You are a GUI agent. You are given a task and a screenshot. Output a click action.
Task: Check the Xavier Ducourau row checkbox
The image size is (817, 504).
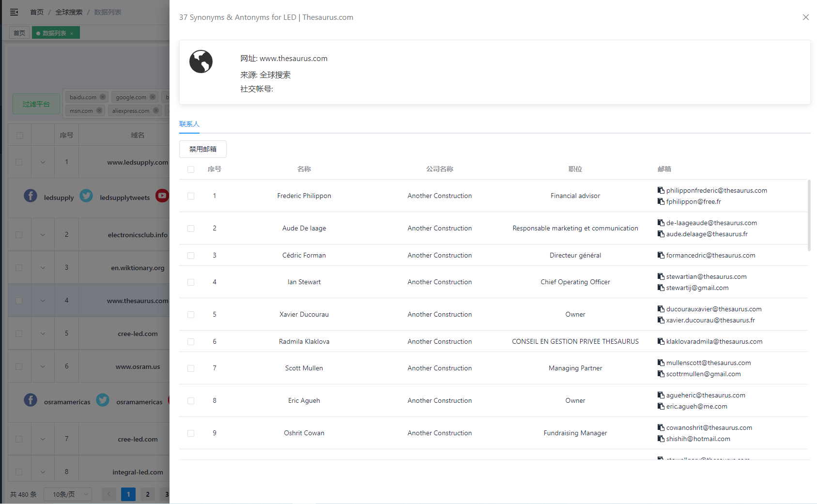[x=191, y=315]
